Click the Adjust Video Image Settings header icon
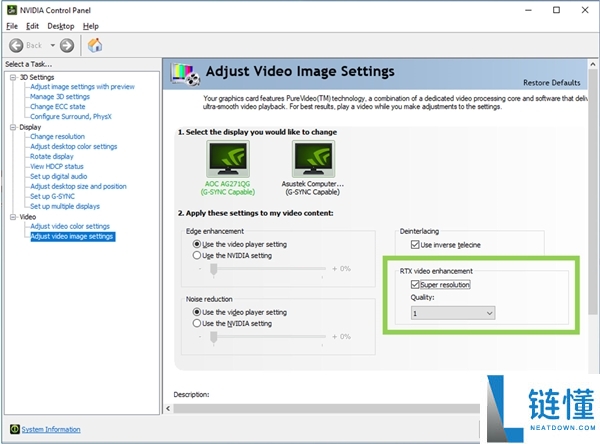The width and height of the screenshot is (600, 444). (186, 74)
